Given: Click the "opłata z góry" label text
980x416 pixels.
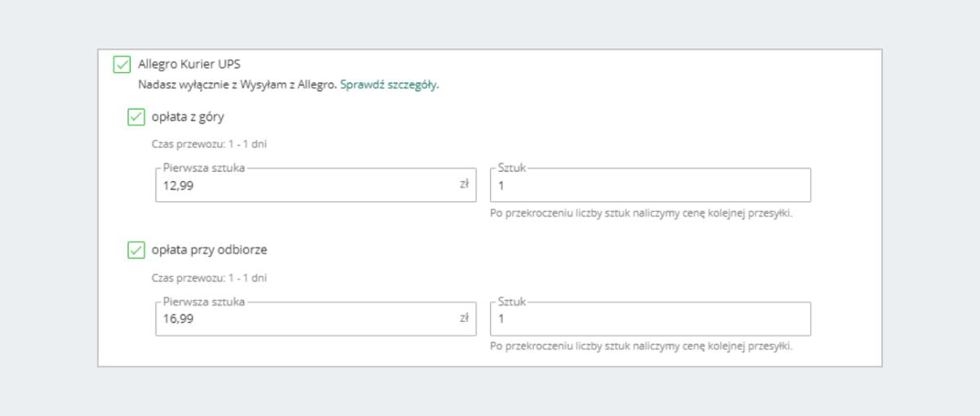Looking at the screenshot, I should coord(188,117).
